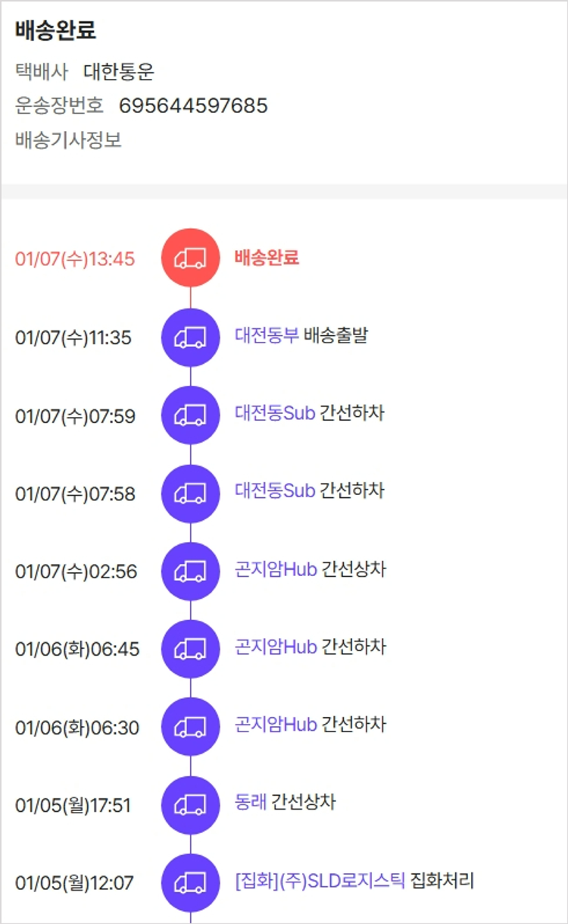Open the [집화](주)SLD로지스틱 link
This screenshot has height=924, width=568.
[x=320, y=880]
